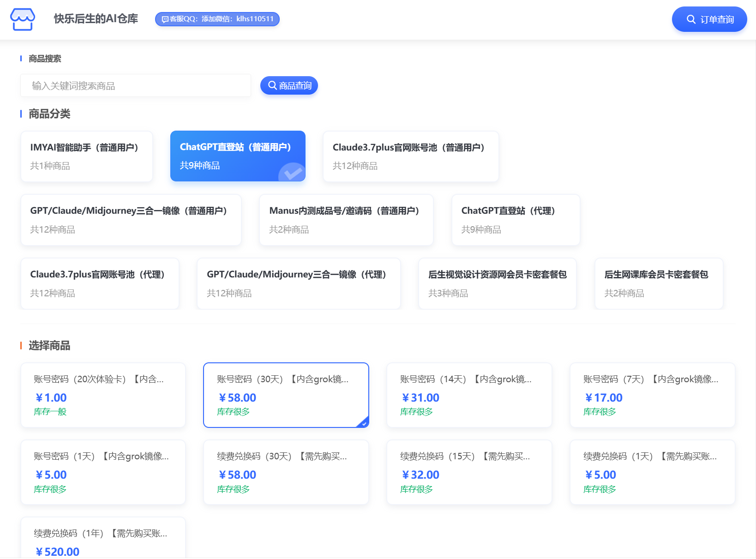Image resolution: width=756 pixels, height=559 pixels.
Task: Choose product 账号密码（30天）priced ¥58.00
Action: (286, 395)
